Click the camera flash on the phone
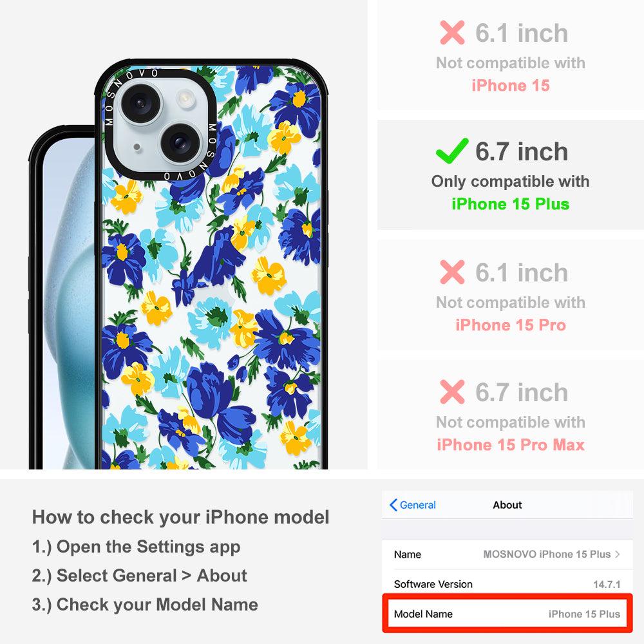Screen dimensions: 644x644 click(x=185, y=99)
